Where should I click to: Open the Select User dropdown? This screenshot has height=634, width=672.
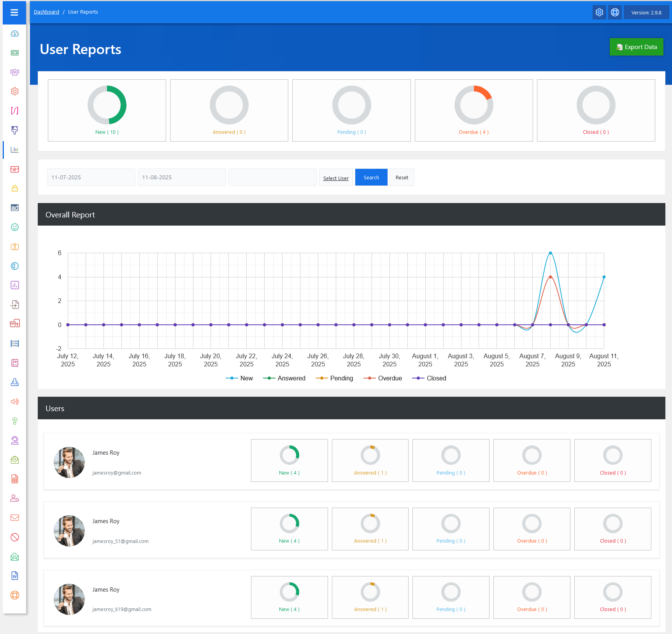click(336, 178)
